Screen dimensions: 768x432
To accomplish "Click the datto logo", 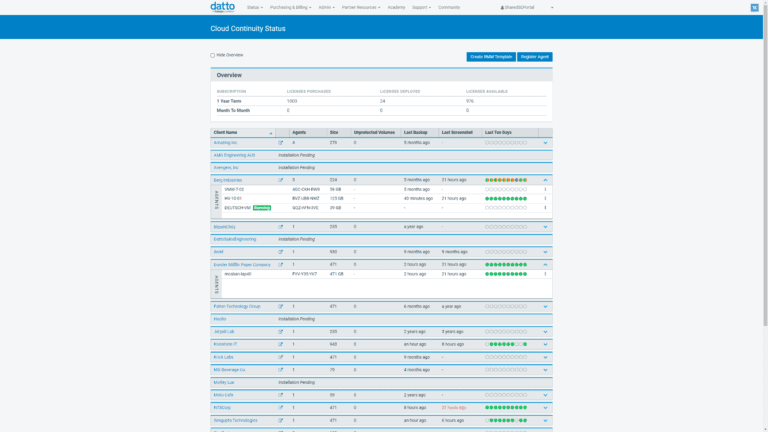I will click(x=222, y=7).
